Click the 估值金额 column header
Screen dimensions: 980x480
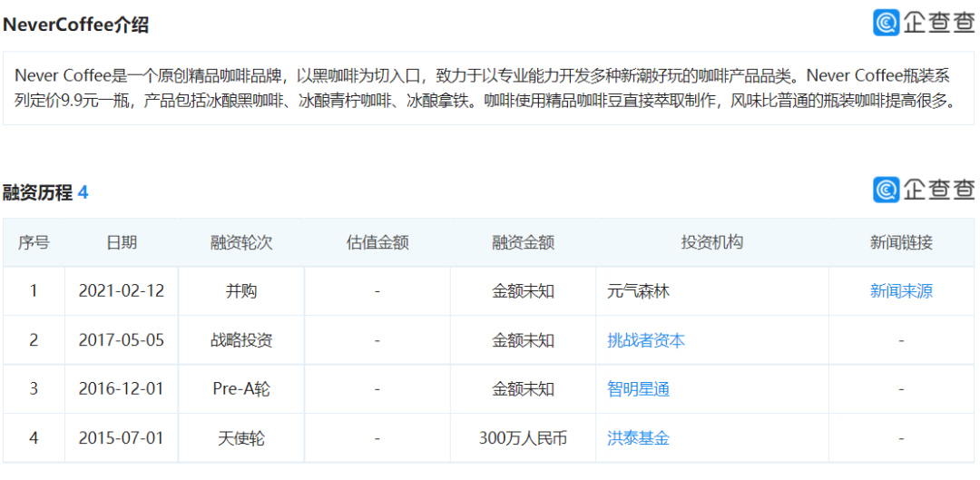pyautogui.click(x=377, y=242)
